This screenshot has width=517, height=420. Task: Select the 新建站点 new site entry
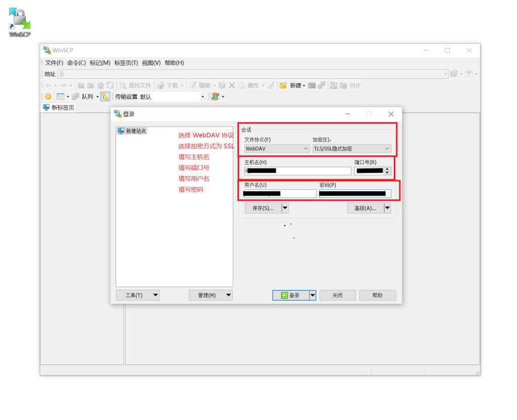click(x=132, y=131)
